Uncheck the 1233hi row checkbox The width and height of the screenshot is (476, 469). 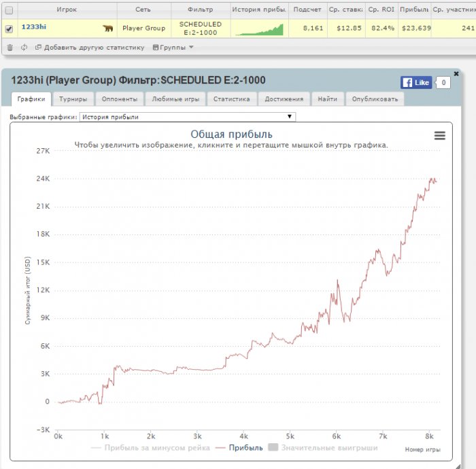[9, 29]
